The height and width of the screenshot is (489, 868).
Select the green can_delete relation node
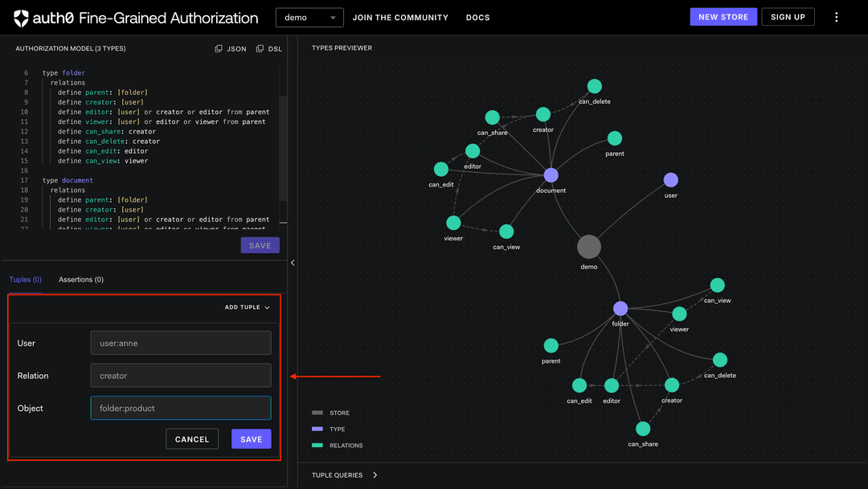[x=595, y=86]
